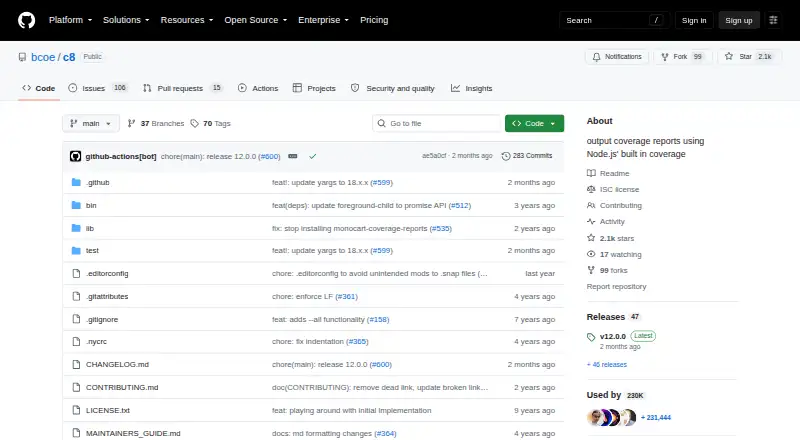Click the .editorconfig file icon
The image size is (800, 440).
tap(76, 274)
